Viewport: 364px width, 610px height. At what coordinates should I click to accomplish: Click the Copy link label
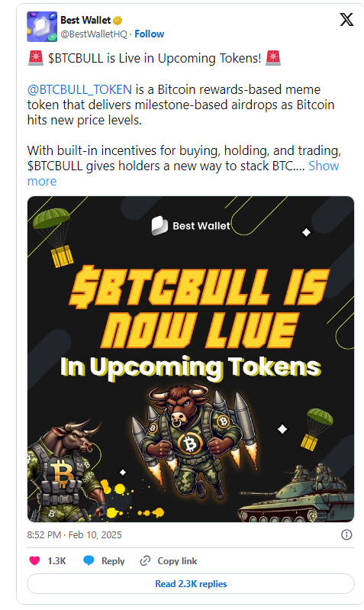click(177, 561)
